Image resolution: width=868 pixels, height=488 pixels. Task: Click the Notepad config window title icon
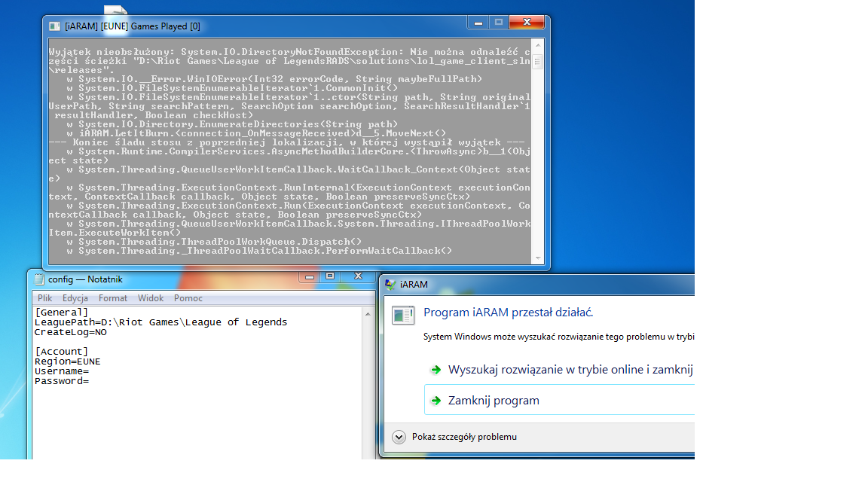[39, 279]
